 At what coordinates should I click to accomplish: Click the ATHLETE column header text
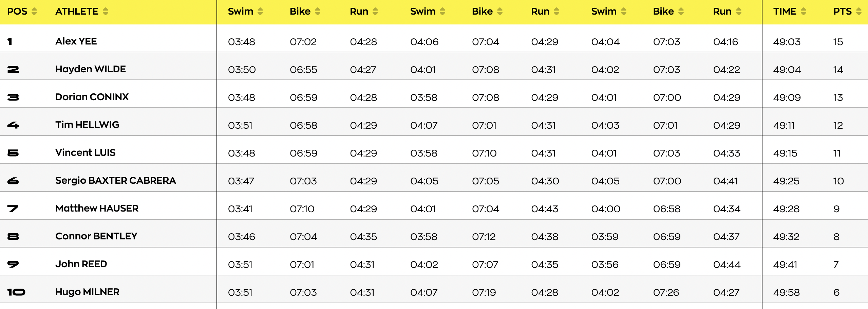tap(77, 12)
